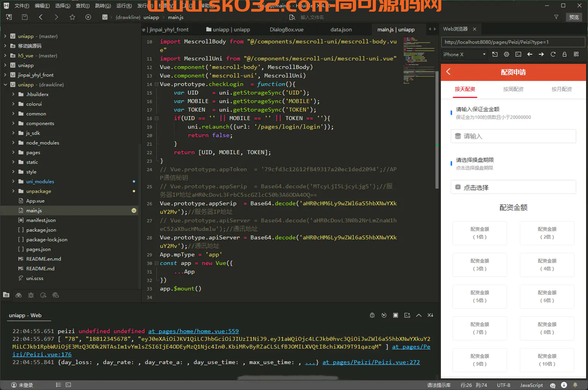Toggle code fold at line 14

pyautogui.click(x=156, y=84)
